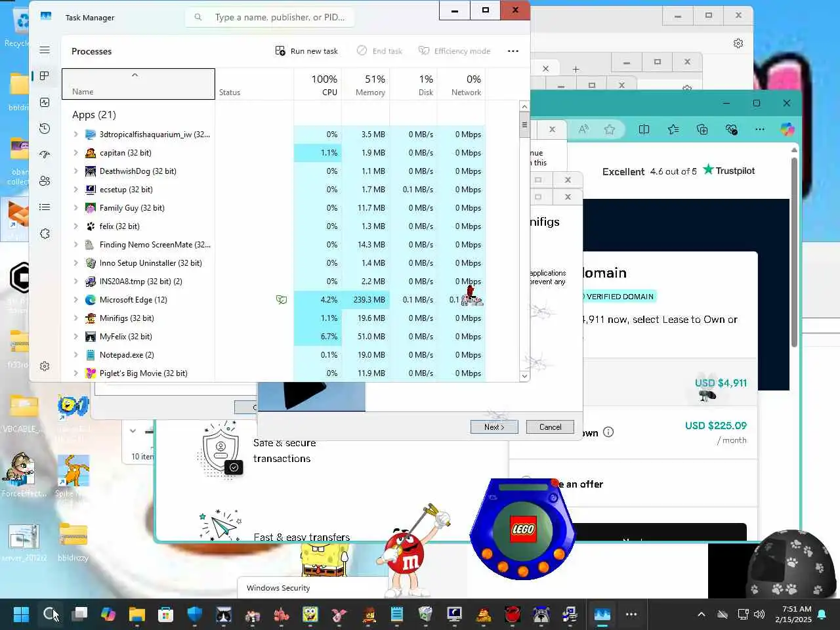Screen dimensions: 840x630
Task: Select felix (32 bit) process row
Action: tap(274, 226)
